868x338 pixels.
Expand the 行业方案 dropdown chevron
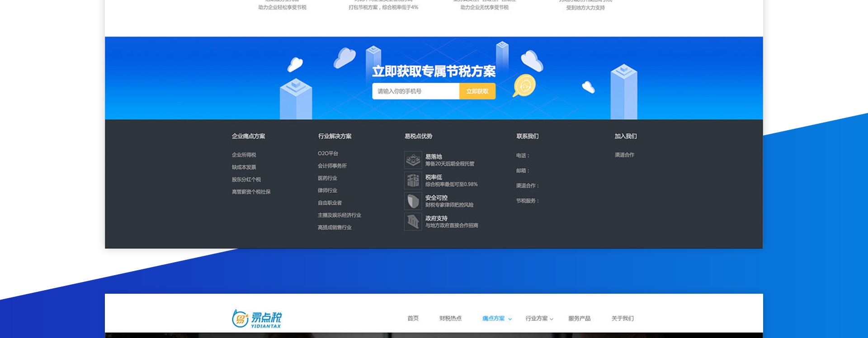coord(552,319)
